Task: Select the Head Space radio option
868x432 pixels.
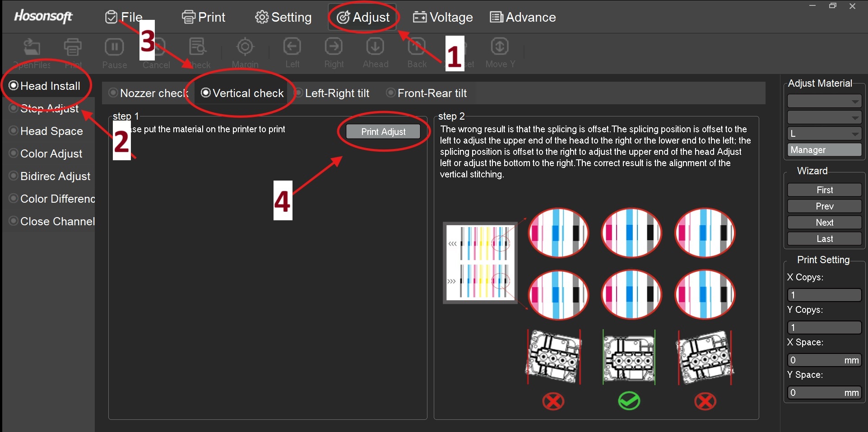Action: tap(14, 131)
